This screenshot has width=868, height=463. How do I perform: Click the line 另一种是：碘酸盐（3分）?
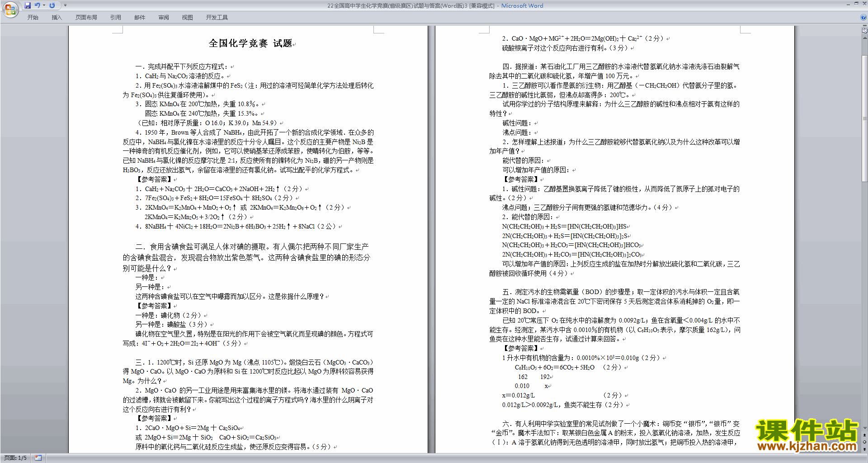(171, 324)
